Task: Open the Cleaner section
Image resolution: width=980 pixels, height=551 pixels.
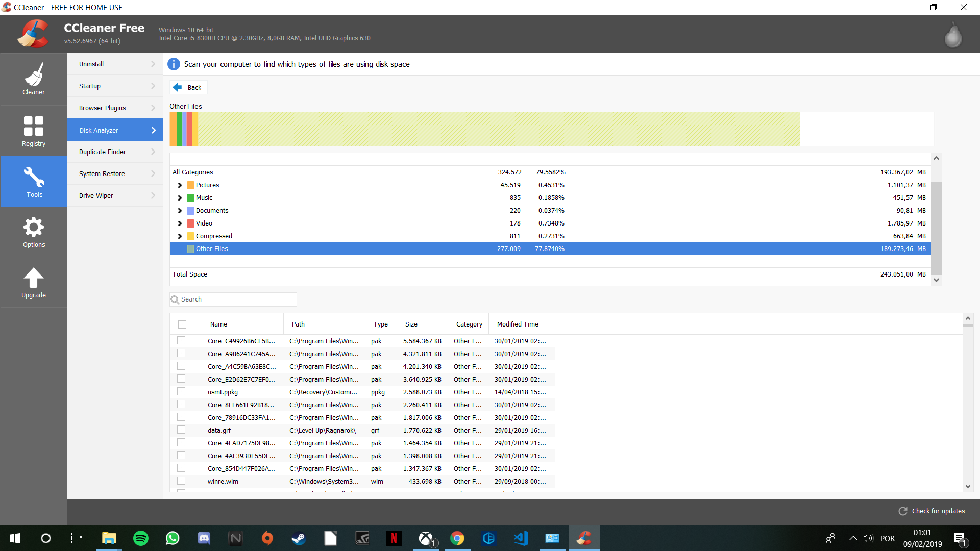Action: click(34, 79)
